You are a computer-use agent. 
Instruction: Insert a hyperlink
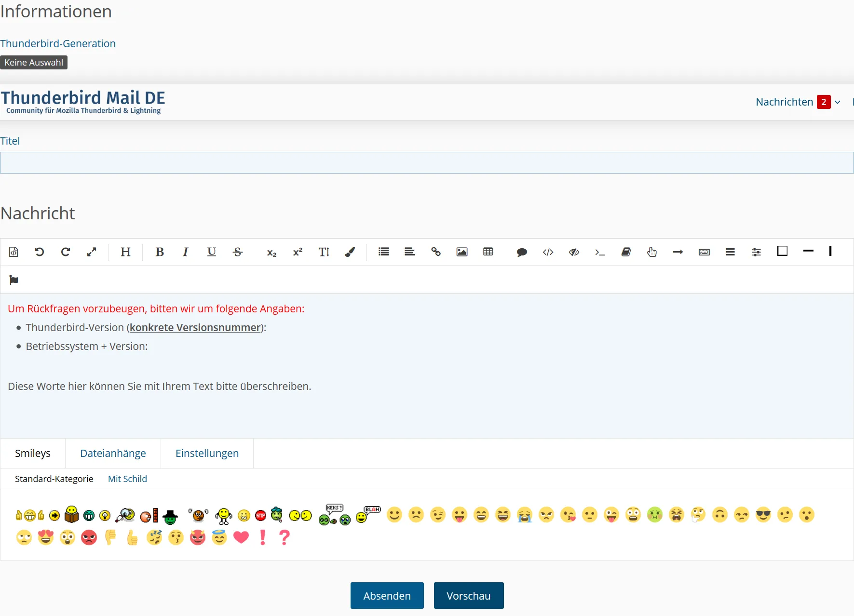436,252
